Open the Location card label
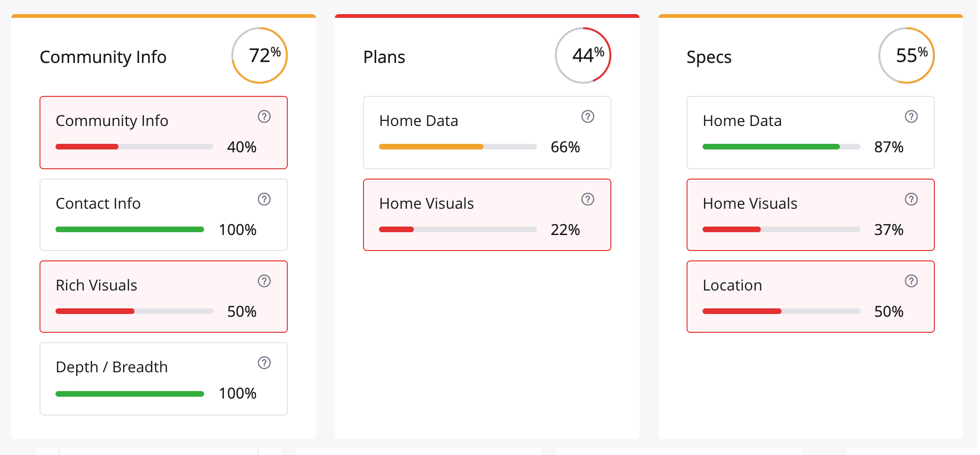The image size is (980, 455). coord(732,285)
